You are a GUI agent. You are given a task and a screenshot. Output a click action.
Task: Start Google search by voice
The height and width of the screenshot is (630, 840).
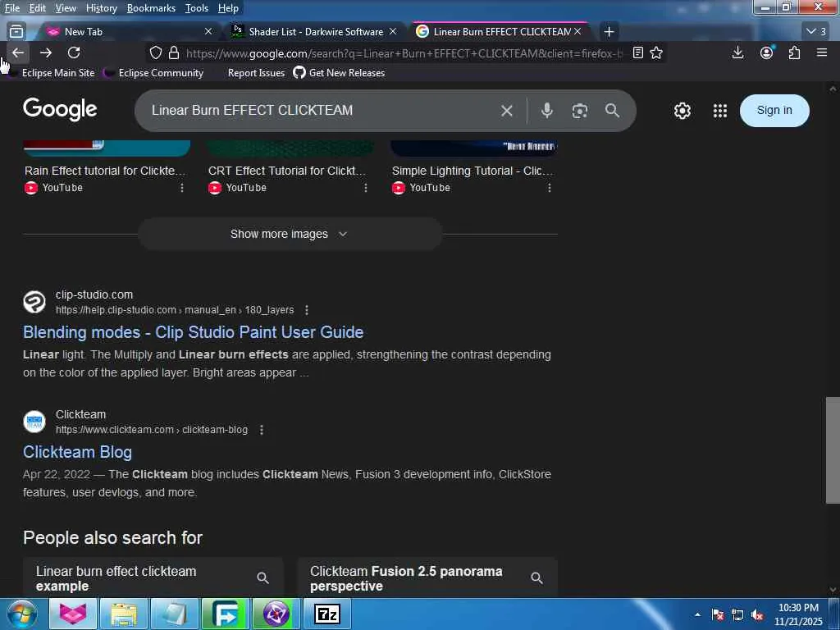[546, 111]
